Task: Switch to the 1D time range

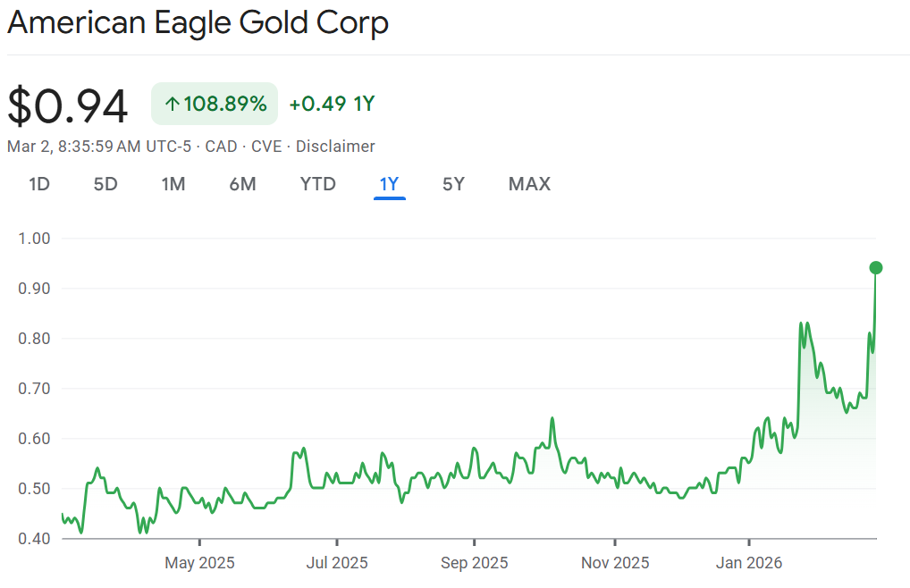Action: click(x=38, y=184)
